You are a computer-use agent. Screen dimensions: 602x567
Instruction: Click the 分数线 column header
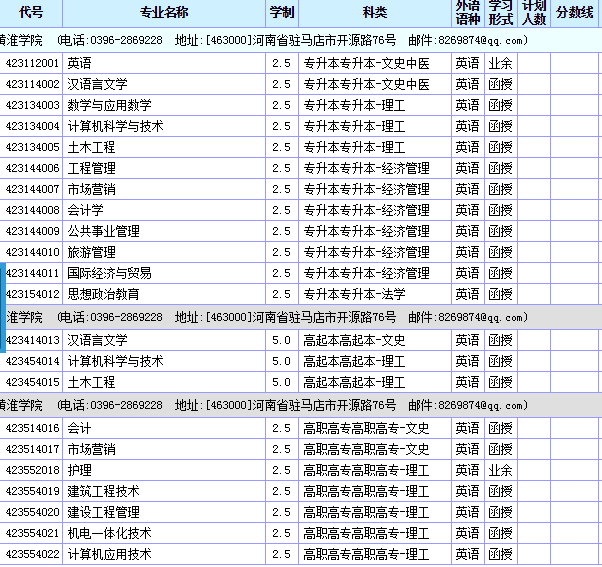coord(575,13)
